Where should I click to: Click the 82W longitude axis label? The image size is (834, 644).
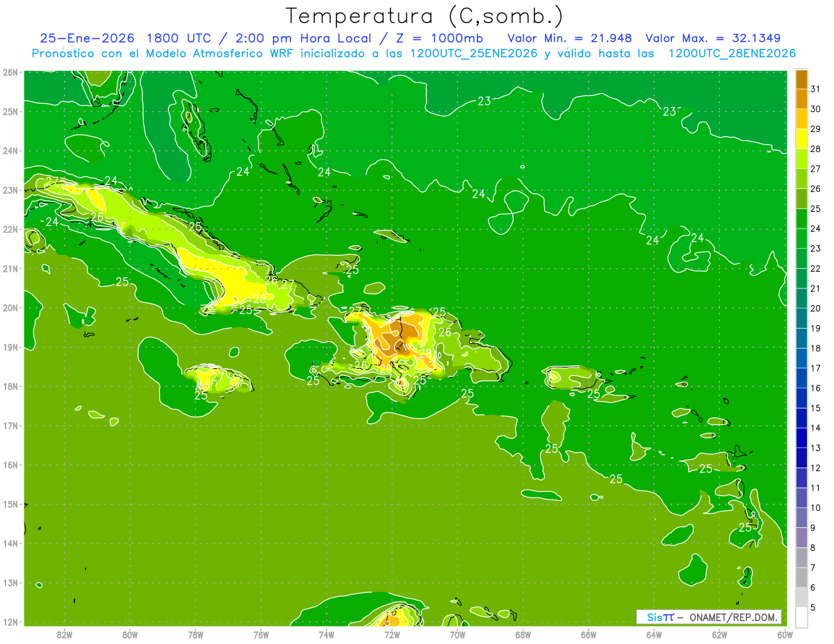(x=65, y=634)
